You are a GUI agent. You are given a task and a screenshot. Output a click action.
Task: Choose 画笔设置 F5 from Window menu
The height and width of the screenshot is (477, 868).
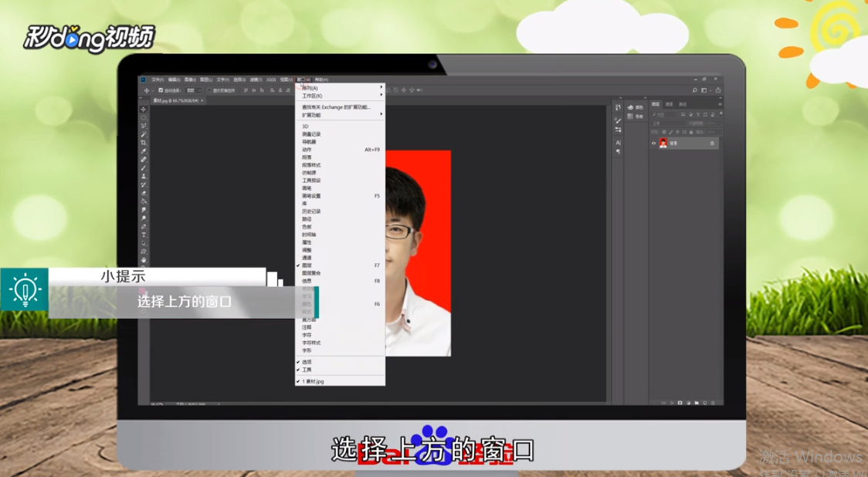(340, 196)
